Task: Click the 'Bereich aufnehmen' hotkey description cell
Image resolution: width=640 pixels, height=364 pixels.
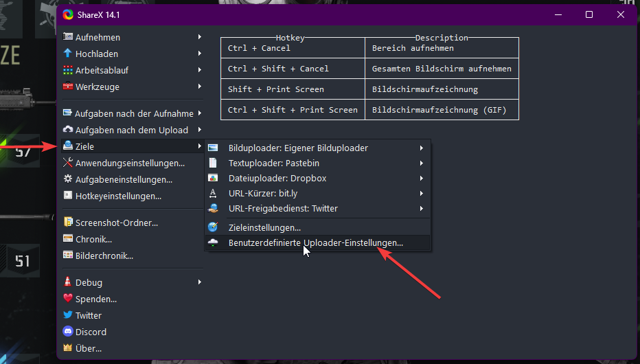Action: pos(441,48)
